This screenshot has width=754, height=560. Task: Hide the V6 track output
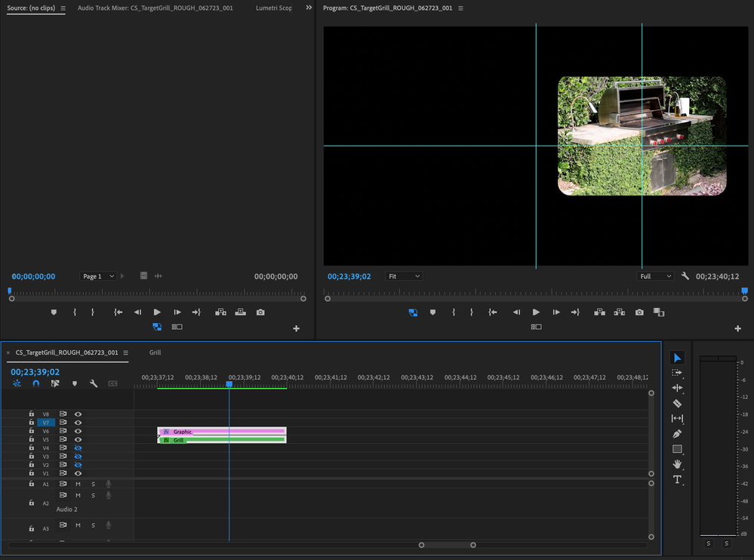[x=78, y=431]
